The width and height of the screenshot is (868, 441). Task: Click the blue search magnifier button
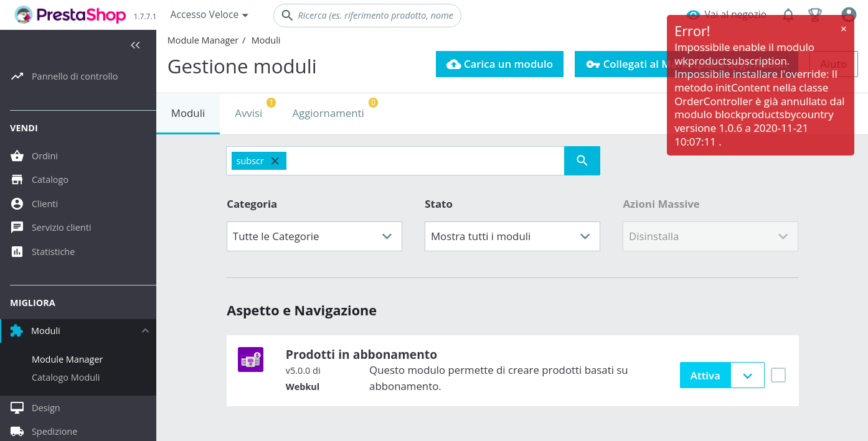tap(582, 160)
